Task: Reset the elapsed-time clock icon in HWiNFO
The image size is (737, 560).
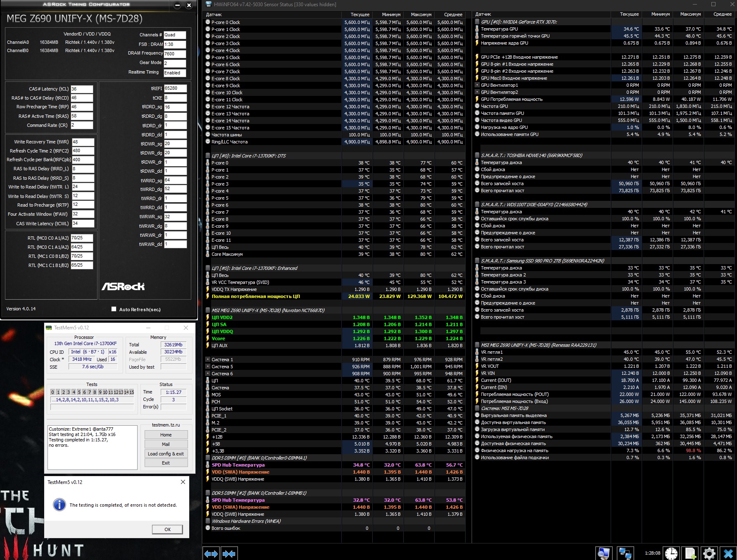Action: pyautogui.click(x=671, y=553)
